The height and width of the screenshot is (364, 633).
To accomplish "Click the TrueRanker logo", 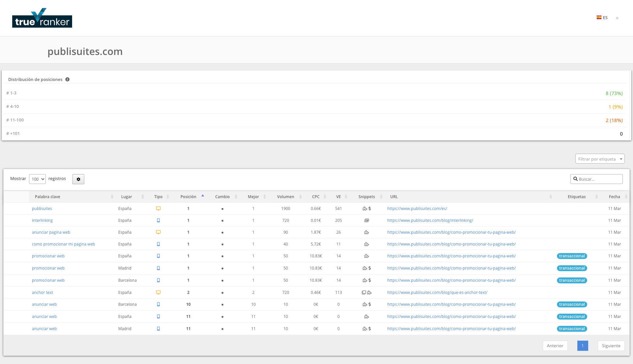I will (42, 18).
